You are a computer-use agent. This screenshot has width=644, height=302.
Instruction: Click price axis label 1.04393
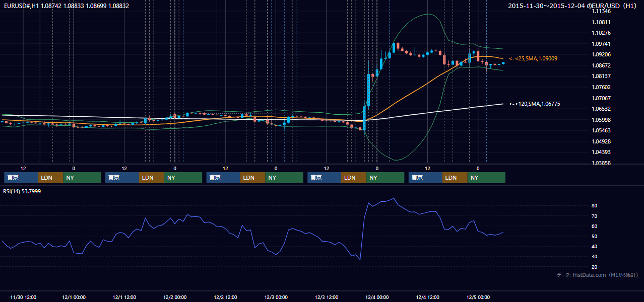[601, 152]
